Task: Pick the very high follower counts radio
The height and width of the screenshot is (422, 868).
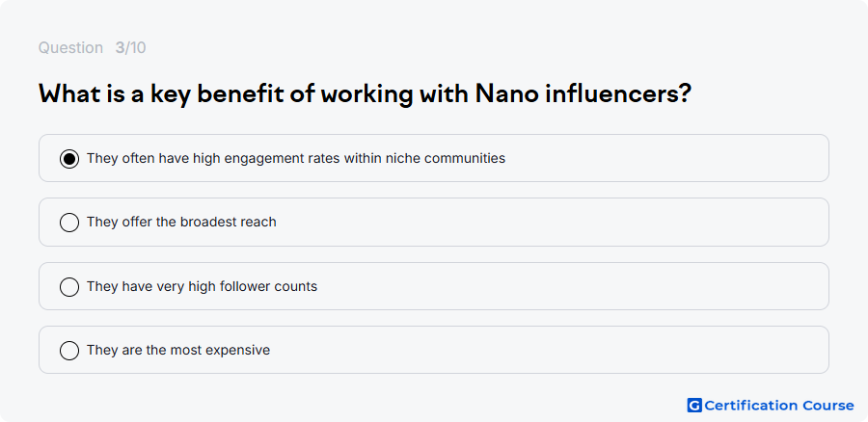Action: click(x=69, y=287)
